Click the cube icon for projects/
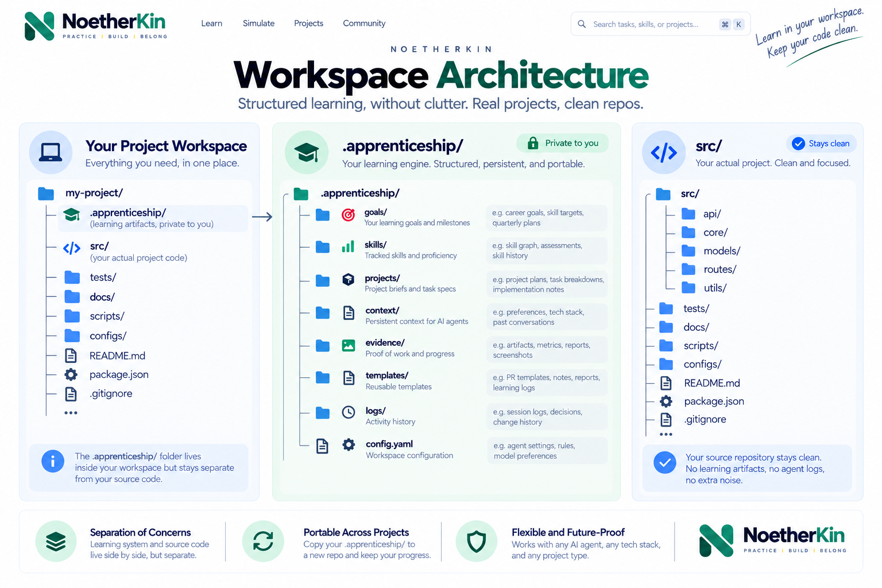This screenshot has width=882, height=588. pos(349,280)
